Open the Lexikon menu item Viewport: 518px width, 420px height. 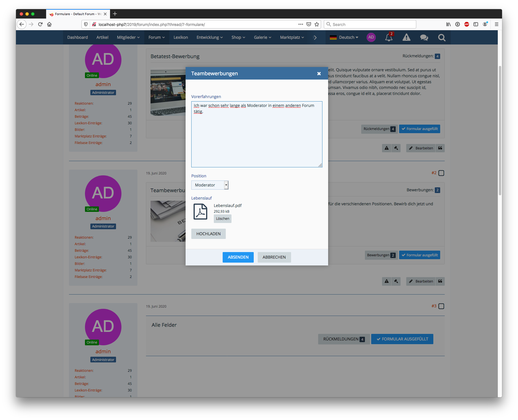181,37
